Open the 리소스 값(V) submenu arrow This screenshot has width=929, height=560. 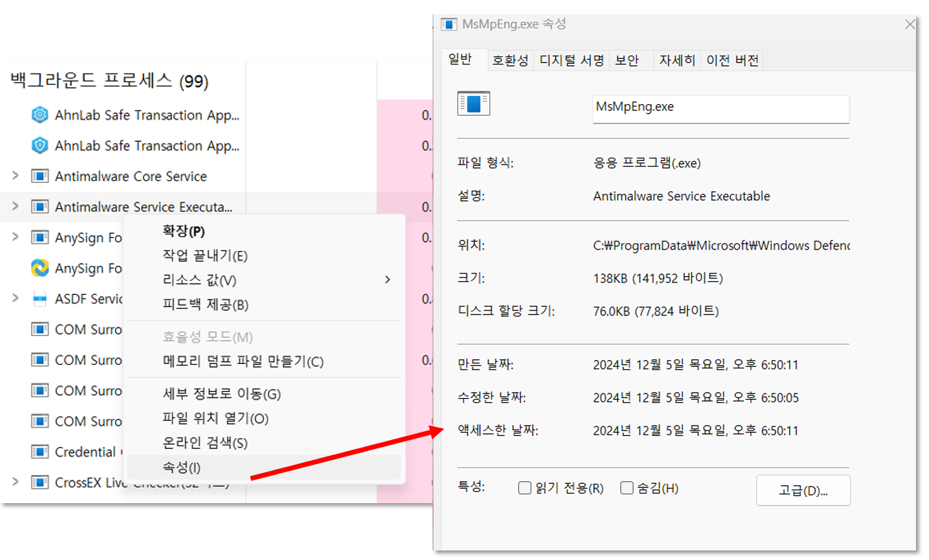click(x=387, y=280)
